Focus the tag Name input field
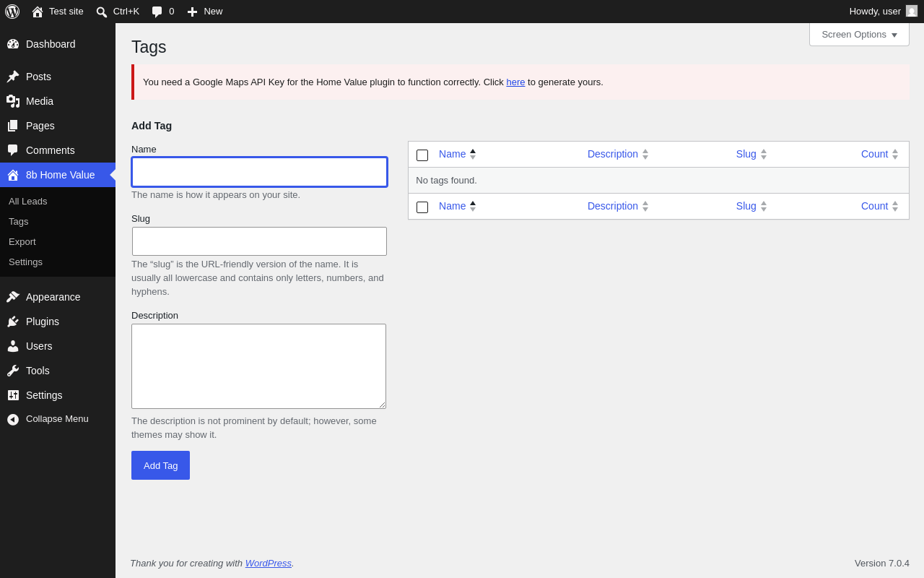Viewport: 924px width, 578px height. 259,172
